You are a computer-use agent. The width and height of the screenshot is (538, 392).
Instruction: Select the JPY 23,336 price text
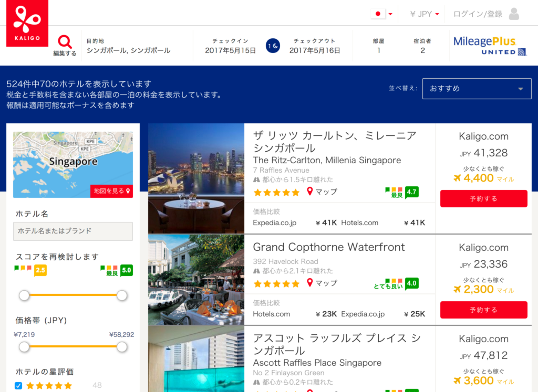click(x=483, y=264)
